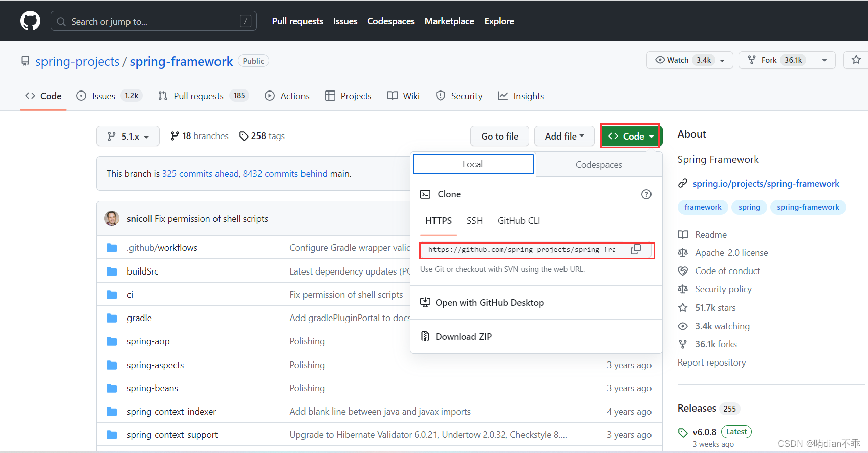Open the Security tab

[x=459, y=96]
